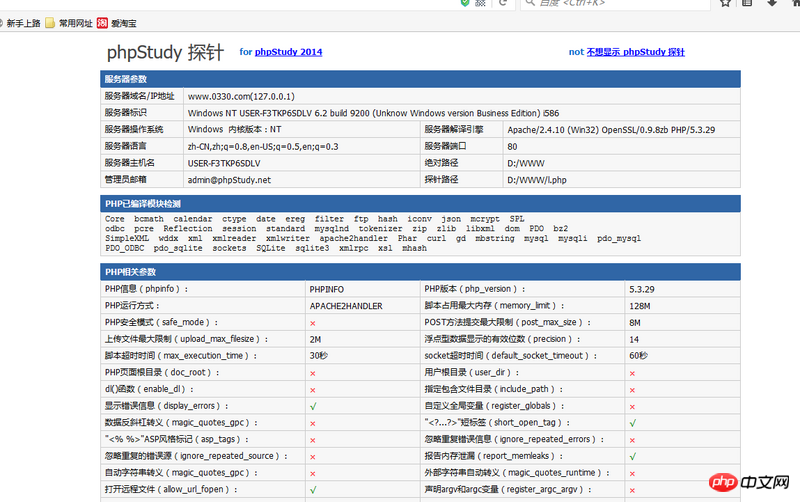The height and width of the screenshot is (502, 800).
Task: Click the green check for display_errors
Action: [x=313, y=407]
